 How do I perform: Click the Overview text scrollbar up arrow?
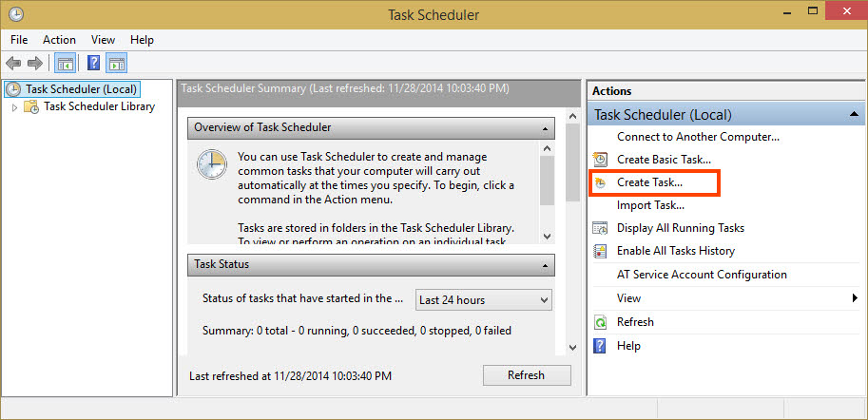click(547, 148)
